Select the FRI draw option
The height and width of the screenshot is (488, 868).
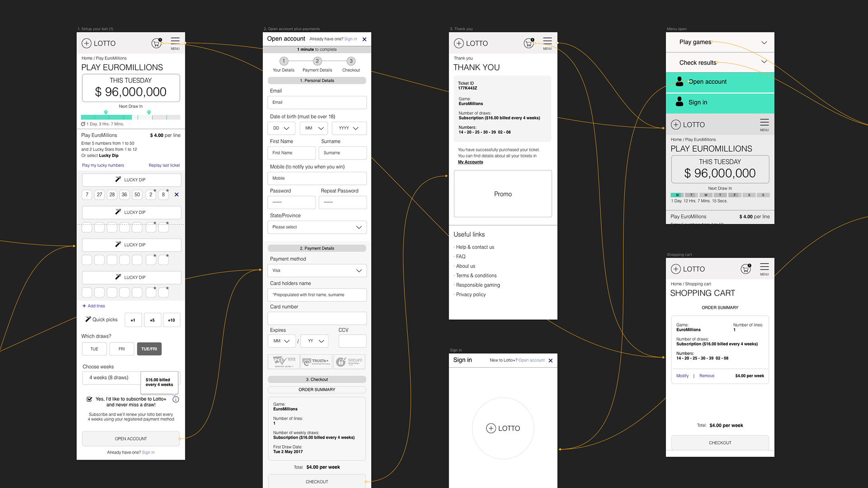coord(122,349)
